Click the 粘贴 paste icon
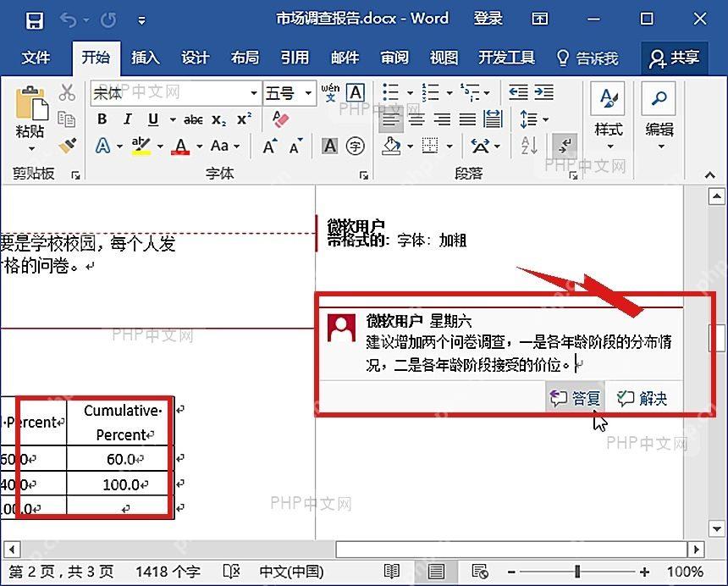This screenshot has width=728, height=586. [x=31, y=102]
